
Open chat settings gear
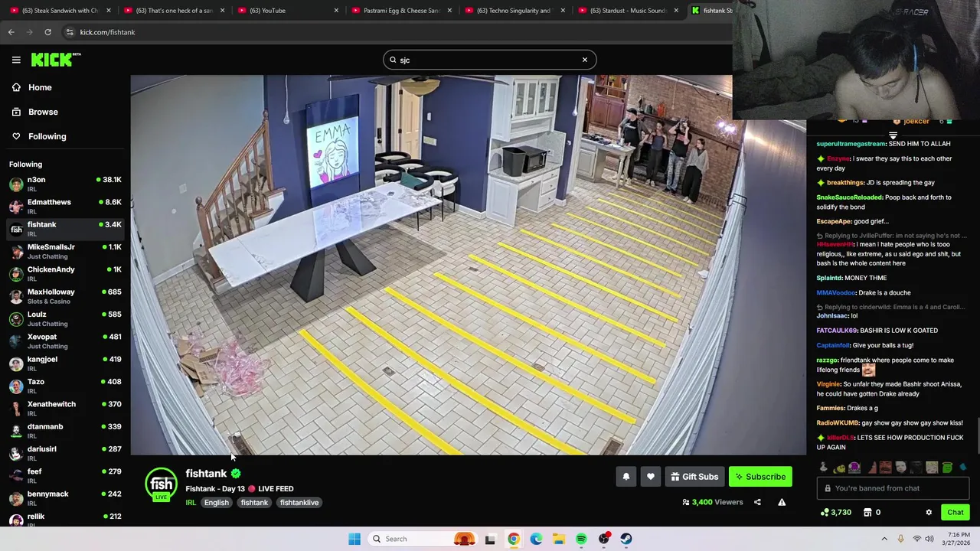[929, 512]
